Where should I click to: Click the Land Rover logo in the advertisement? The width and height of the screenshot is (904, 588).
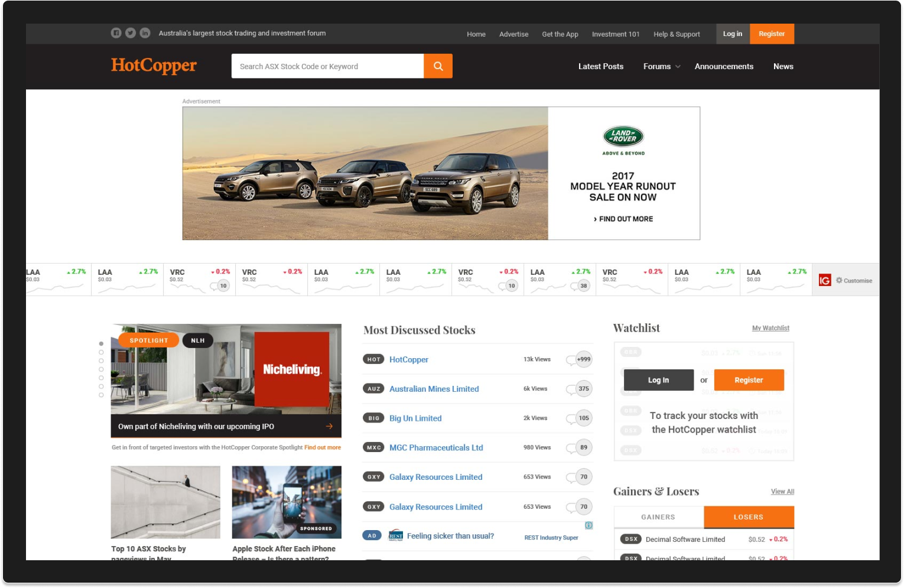(x=623, y=137)
